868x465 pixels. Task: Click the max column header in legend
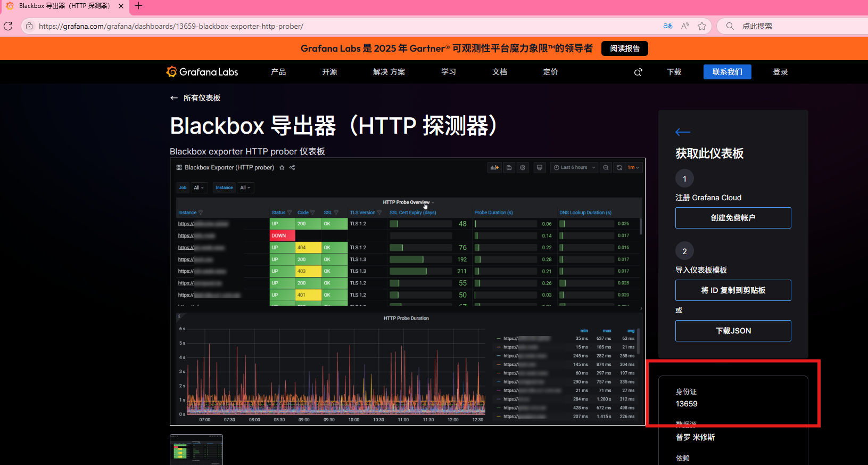click(x=607, y=331)
